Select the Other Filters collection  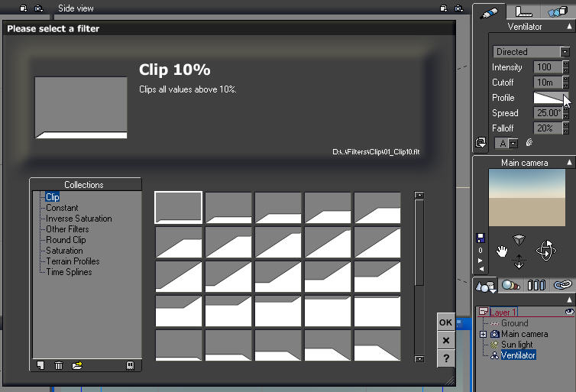[x=67, y=229]
